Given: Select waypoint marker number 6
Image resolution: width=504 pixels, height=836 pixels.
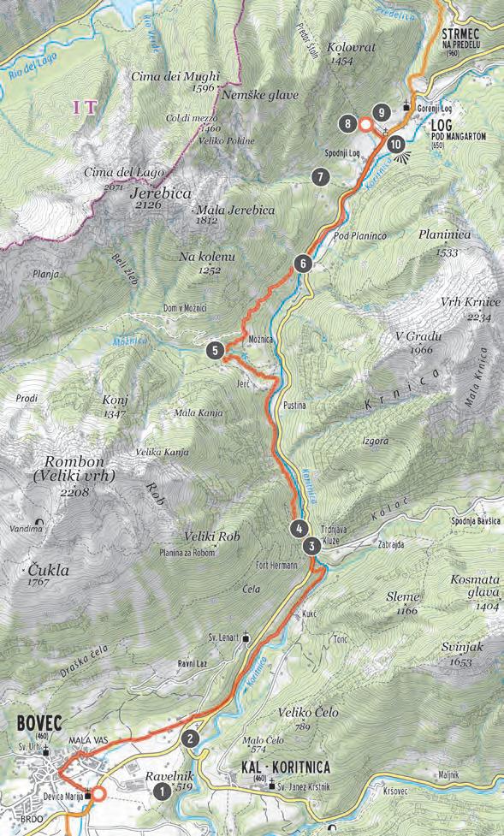Looking at the screenshot, I should pos(302,264).
